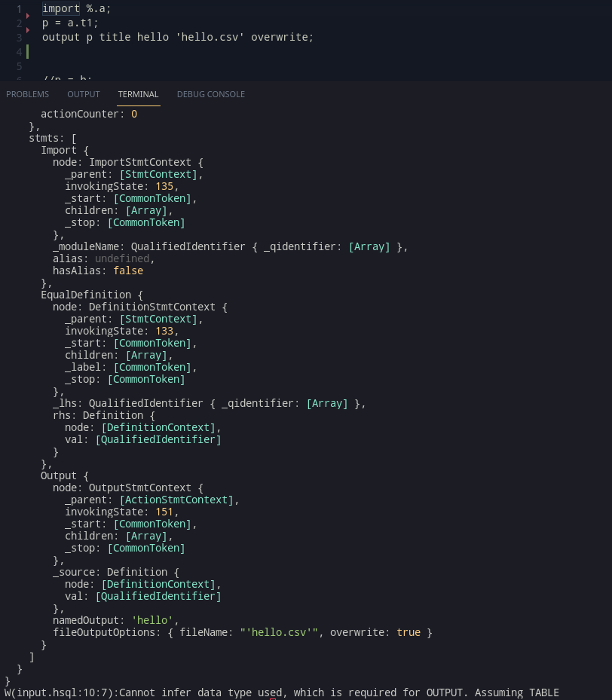Click '[ActionStmtContext]' in the terminal

click(x=176, y=500)
